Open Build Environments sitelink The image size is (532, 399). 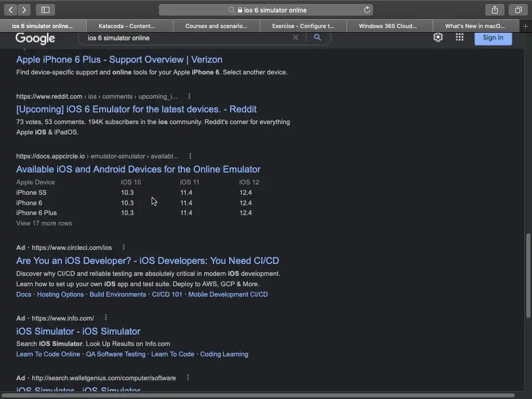118,295
